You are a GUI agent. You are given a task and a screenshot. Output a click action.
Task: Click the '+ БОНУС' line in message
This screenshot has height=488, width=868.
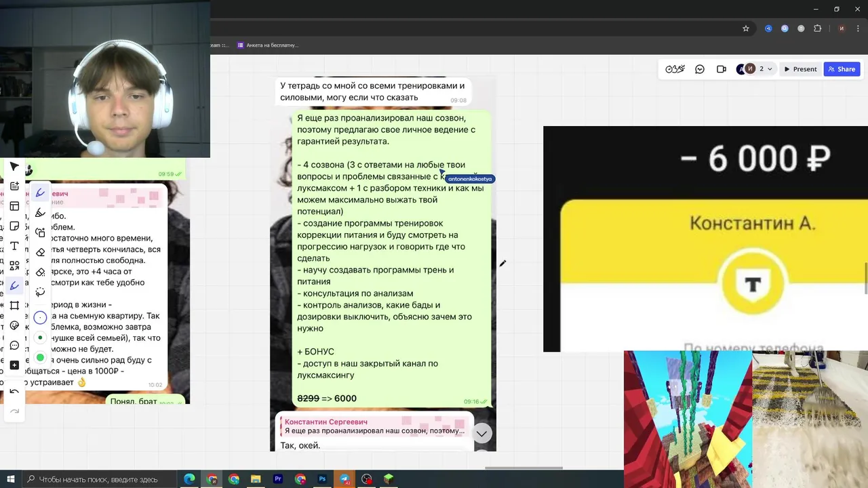coord(315,352)
